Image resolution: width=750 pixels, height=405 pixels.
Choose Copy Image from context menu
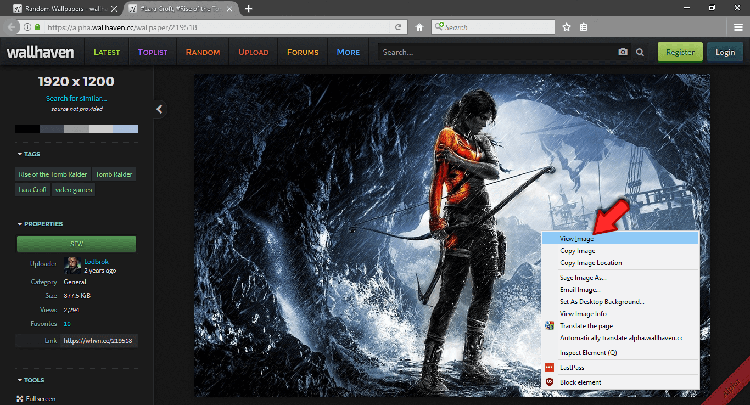[620, 251]
